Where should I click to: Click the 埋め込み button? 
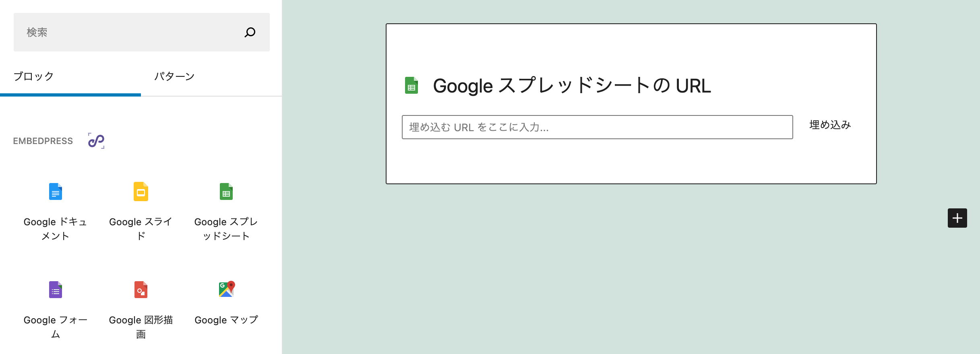click(x=830, y=125)
